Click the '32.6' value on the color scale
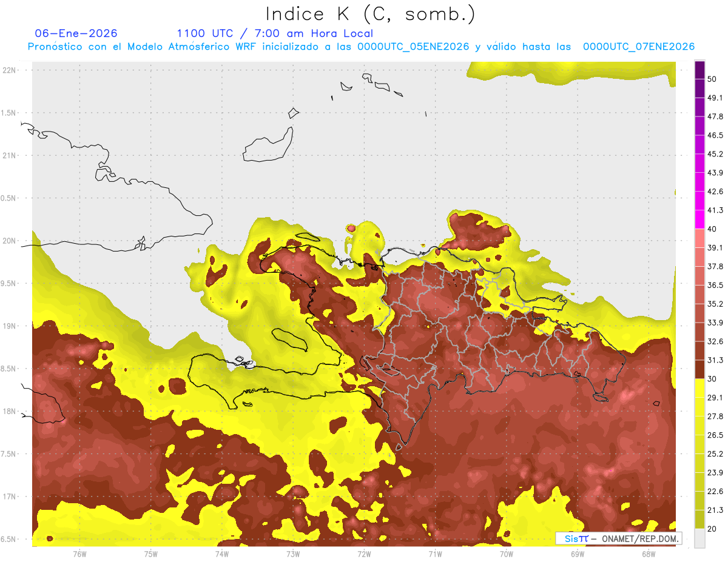Viewport: 728px width, 562px height. coord(715,341)
